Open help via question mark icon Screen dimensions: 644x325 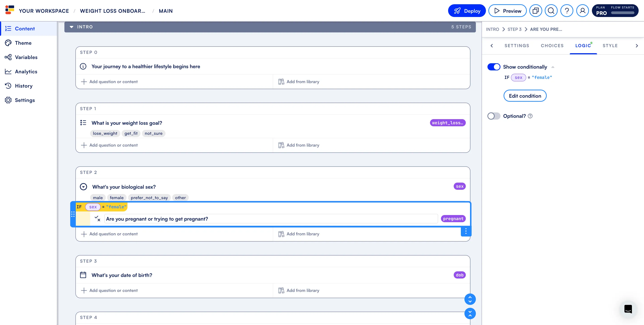[567, 11]
